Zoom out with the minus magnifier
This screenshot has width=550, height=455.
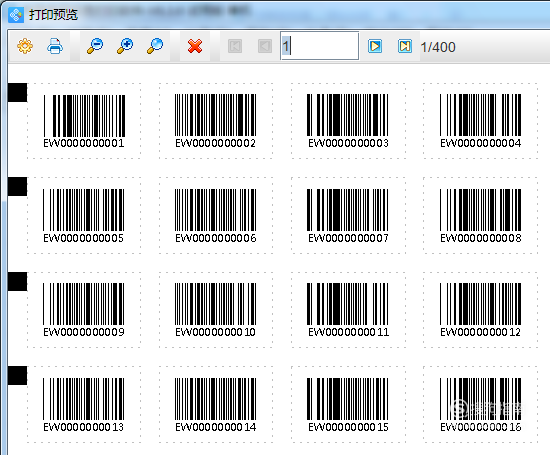[x=95, y=46]
